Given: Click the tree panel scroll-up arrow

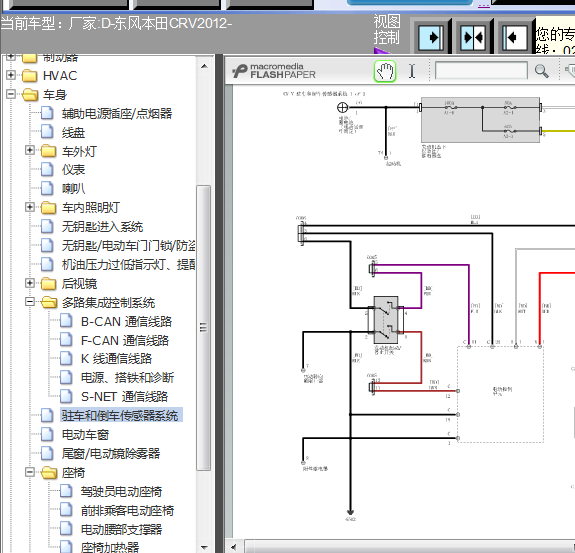Looking at the screenshot, I should coord(204,66).
